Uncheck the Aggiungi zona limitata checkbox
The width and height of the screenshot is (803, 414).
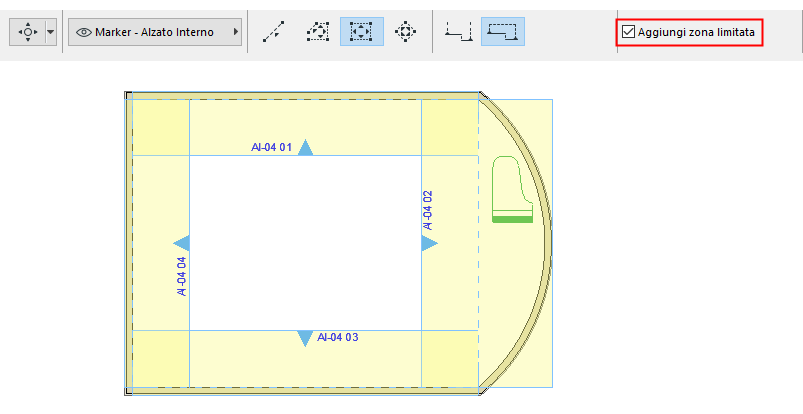(628, 32)
